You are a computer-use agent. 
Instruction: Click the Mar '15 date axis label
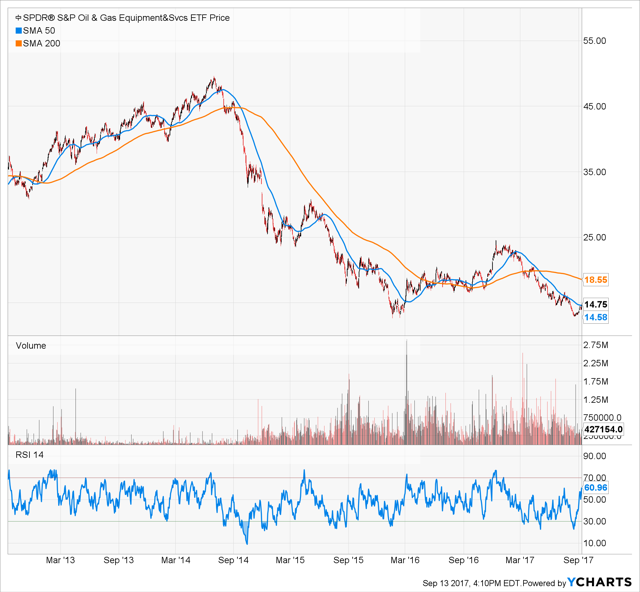(290, 560)
